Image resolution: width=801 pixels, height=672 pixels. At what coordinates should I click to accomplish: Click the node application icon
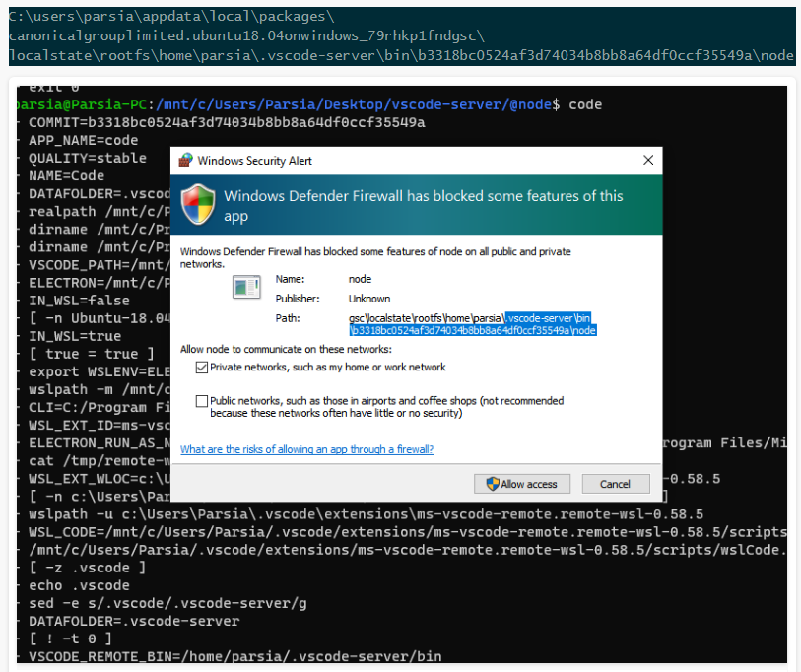pyautogui.click(x=246, y=286)
